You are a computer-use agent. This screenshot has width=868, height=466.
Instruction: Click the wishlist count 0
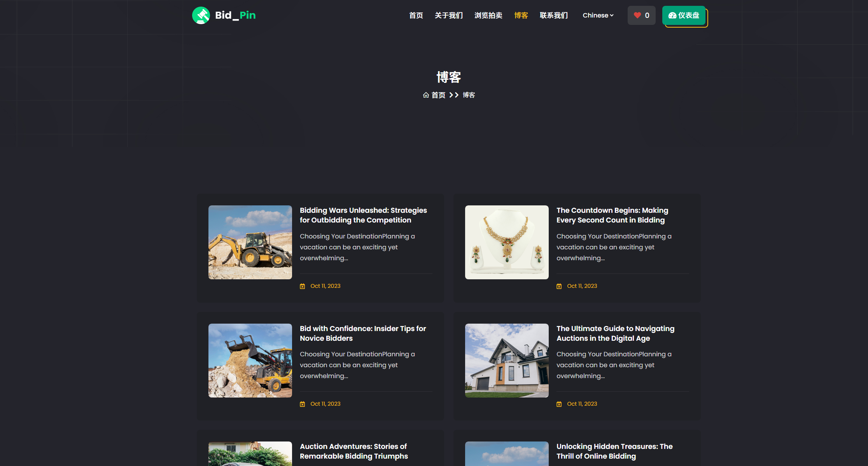pos(647,15)
